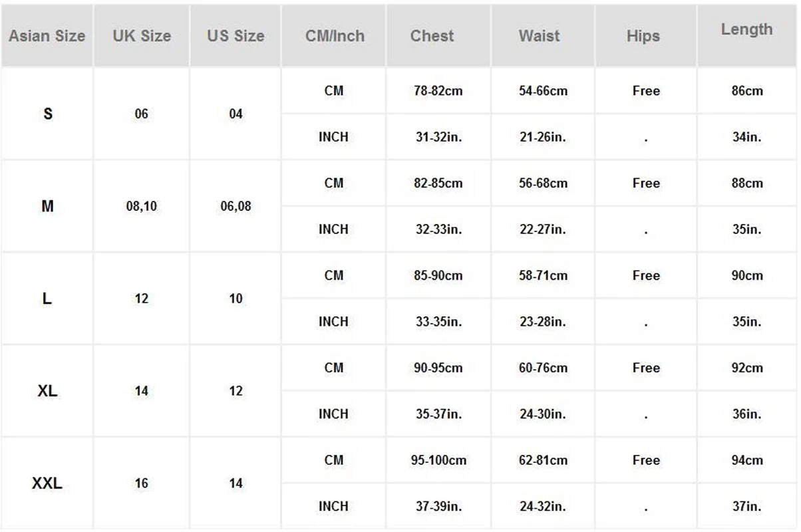This screenshot has width=801, height=532.
Task: Click the 36in. length cell
Action: tap(747, 414)
